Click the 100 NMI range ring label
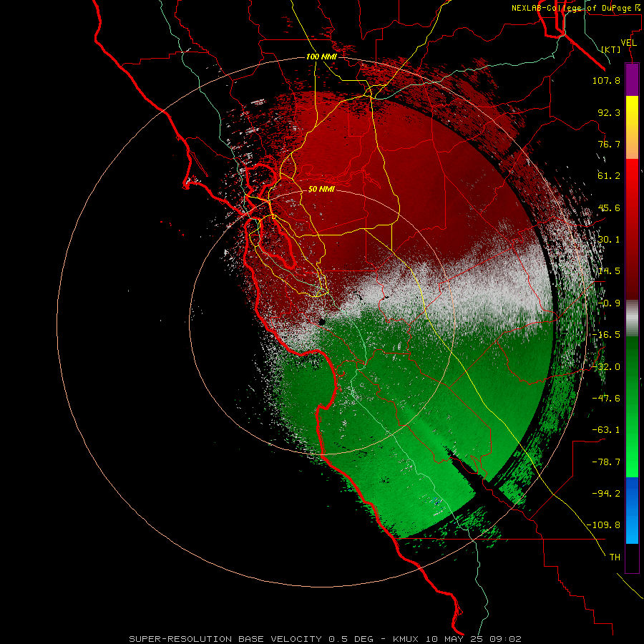Screen dimensions: 644x644 321,57
